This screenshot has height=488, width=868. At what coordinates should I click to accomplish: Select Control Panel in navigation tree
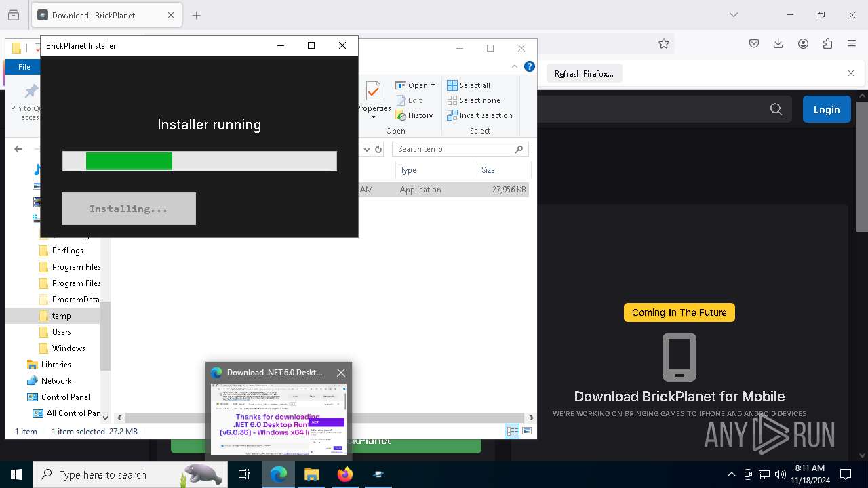[x=65, y=397]
